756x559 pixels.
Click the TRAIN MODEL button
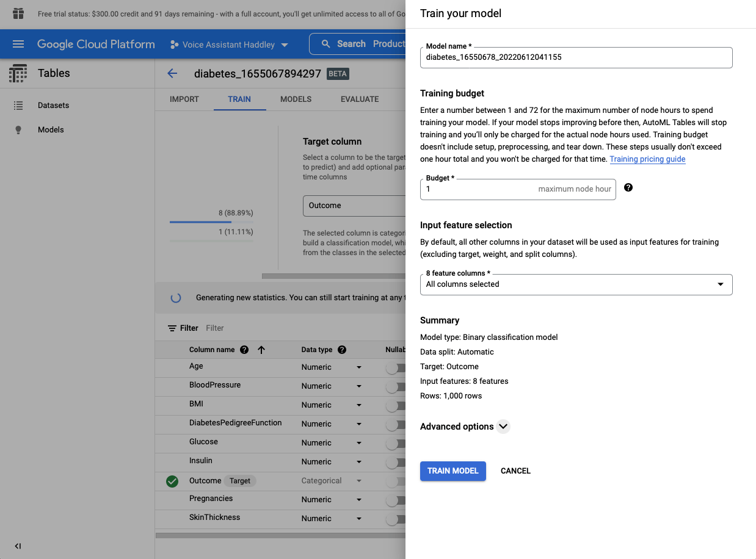tap(453, 471)
